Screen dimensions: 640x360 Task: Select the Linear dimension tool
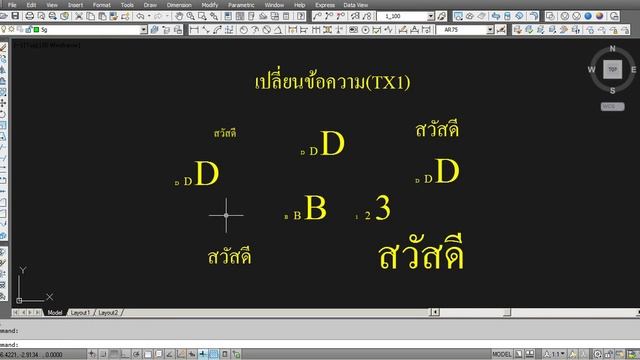194,30
